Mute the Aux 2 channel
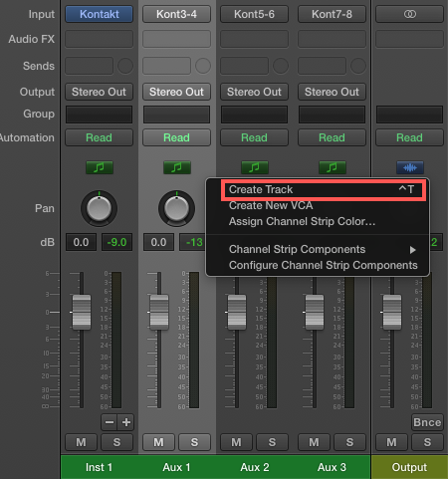This screenshot has height=479, width=448. [236, 442]
